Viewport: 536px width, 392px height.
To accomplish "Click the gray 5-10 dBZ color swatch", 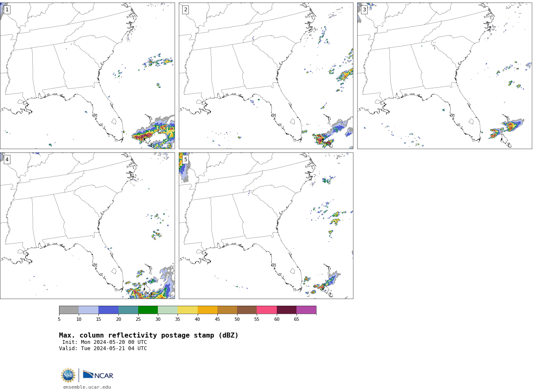I will click(69, 310).
